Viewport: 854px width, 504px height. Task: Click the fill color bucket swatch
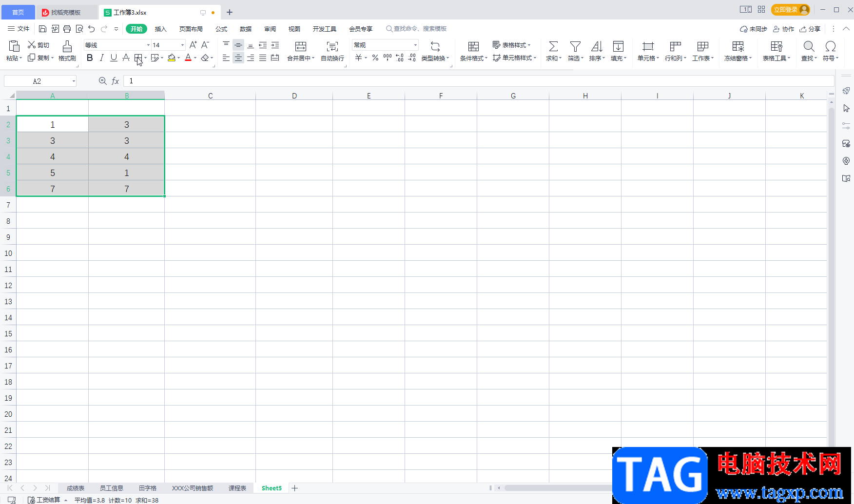coord(172,58)
